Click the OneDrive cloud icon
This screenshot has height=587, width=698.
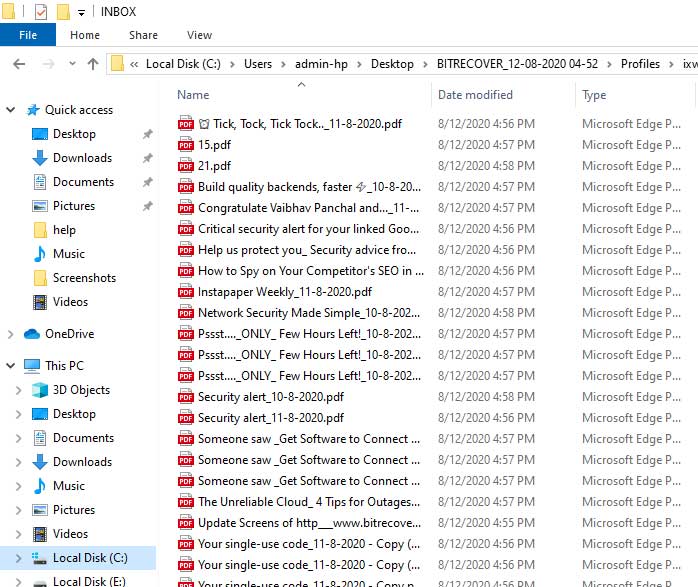(x=32, y=334)
